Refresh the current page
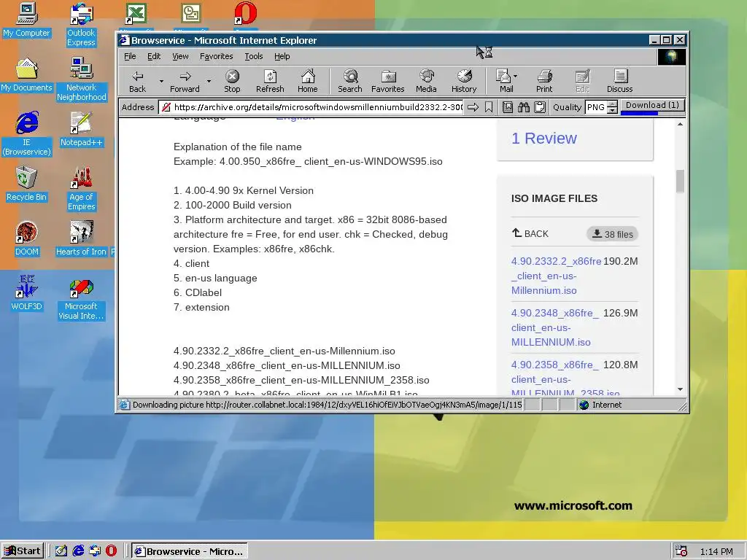The height and width of the screenshot is (560, 747). click(270, 81)
